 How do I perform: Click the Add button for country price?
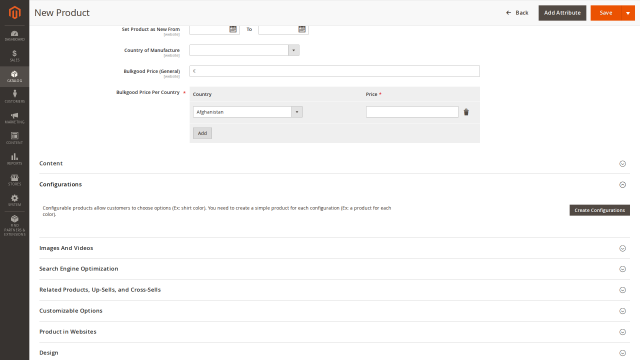coord(202,133)
